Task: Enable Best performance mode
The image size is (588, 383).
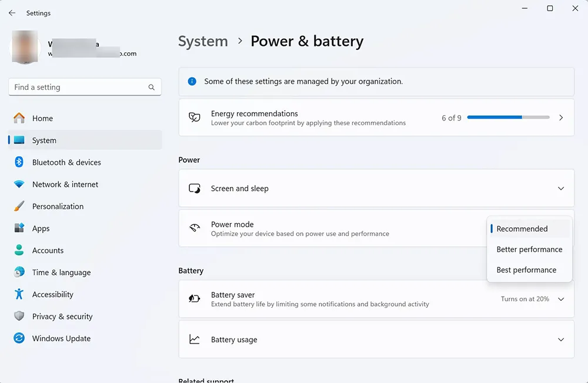Action: pyautogui.click(x=526, y=270)
